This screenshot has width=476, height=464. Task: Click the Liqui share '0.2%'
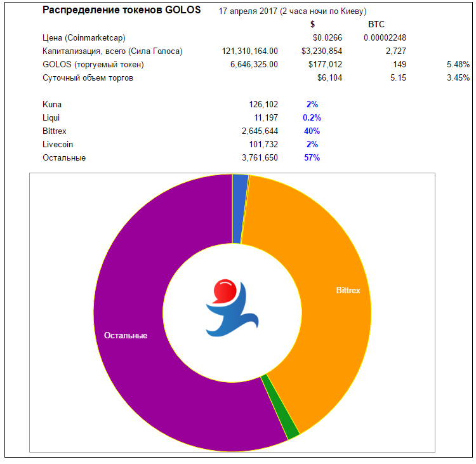tap(312, 118)
